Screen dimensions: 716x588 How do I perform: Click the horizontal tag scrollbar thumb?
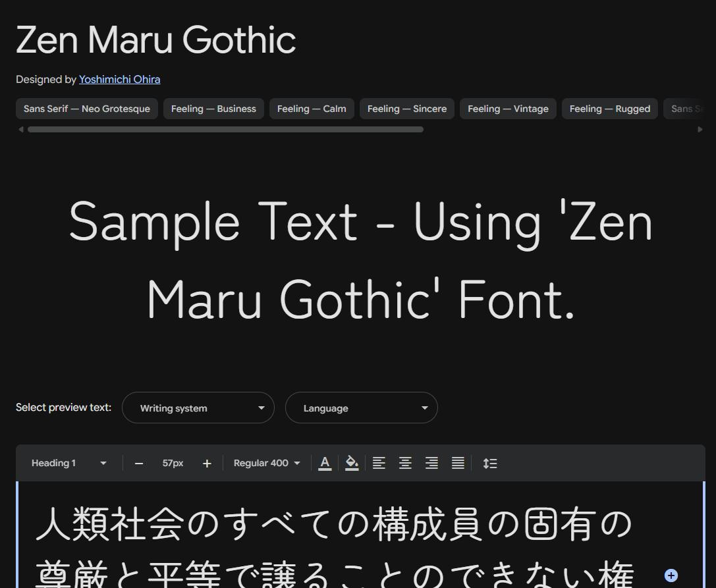click(225, 129)
